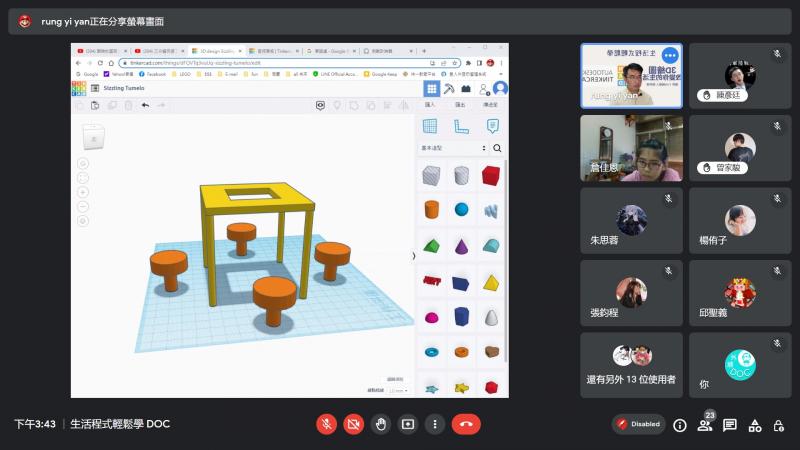The width and height of the screenshot is (800, 450).
Task: Click the Disabled extension pill
Action: point(639,424)
